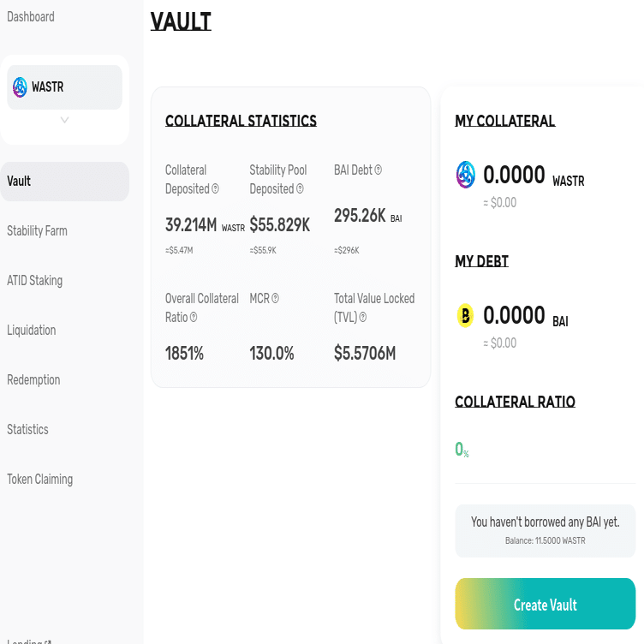The height and width of the screenshot is (644, 644).
Task: Click the WASTR token logo in sidebar
Action: tap(20, 86)
